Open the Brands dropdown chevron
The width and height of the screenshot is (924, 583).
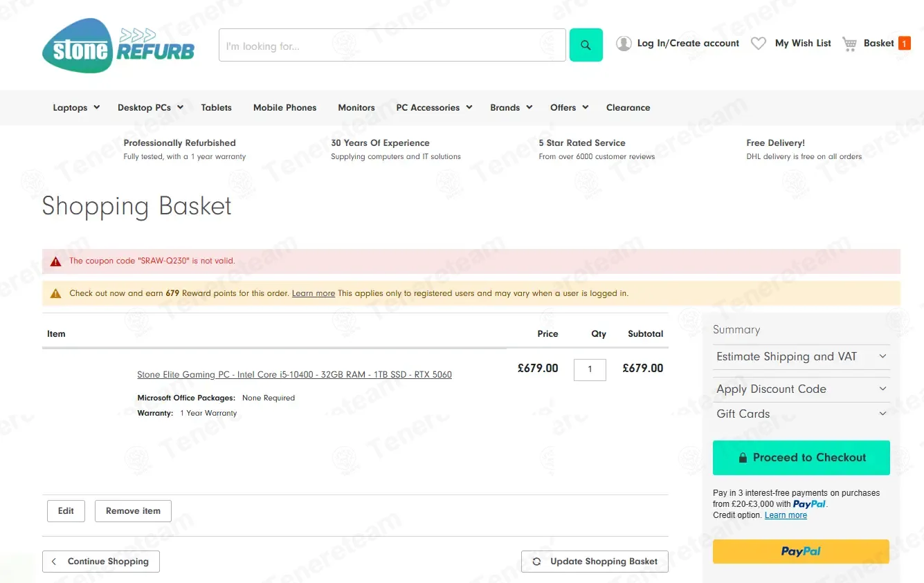click(x=529, y=107)
